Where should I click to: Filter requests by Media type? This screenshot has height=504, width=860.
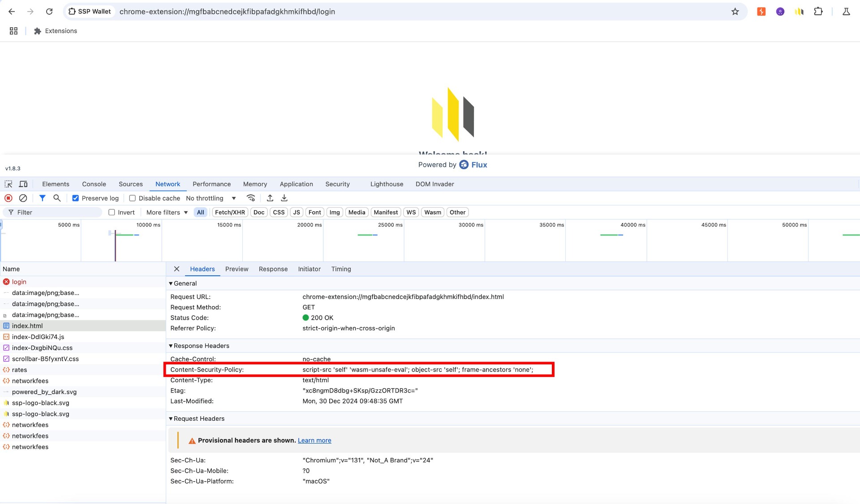coord(357,213)
